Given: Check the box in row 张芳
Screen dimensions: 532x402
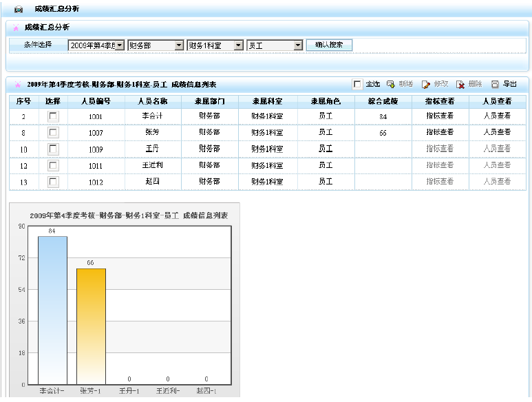Looking at the screenshot, I should pos(53,133).
